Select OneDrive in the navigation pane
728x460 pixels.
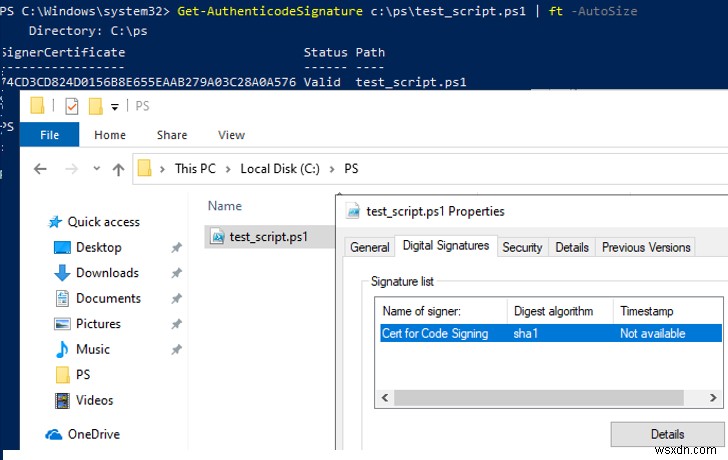94,434
